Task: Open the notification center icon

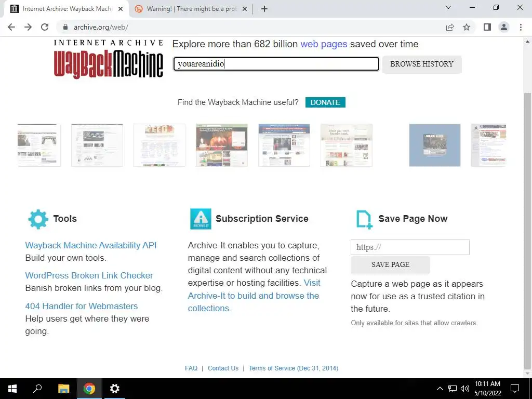Action: (515, 389)
